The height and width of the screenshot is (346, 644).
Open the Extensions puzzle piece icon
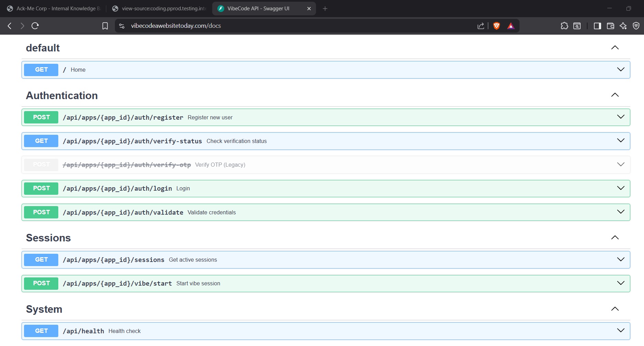click(x=564, y=26)
